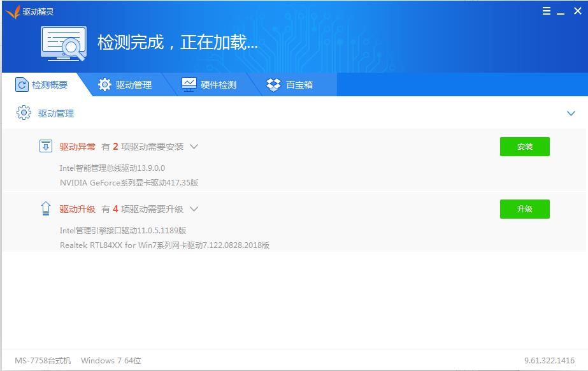588x371 pixels.
Task: Click the green 升级 button
Action: point(525,209)
